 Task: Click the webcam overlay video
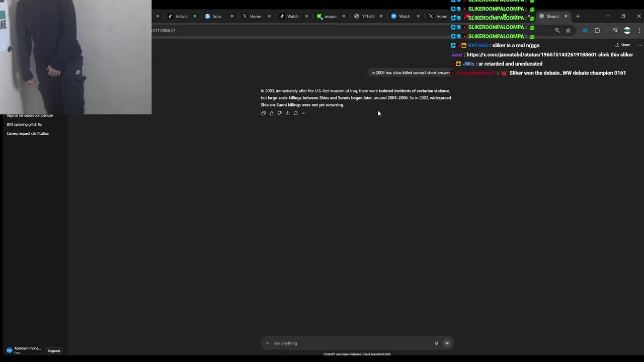[75, 57]
